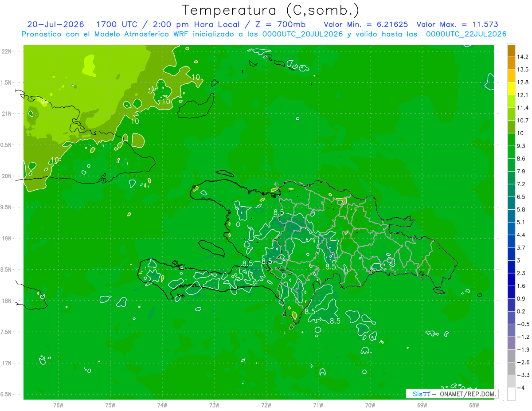Pick the dark blue swatch between 1.6 and 2.3
The image size is (532, 411).
511,279
